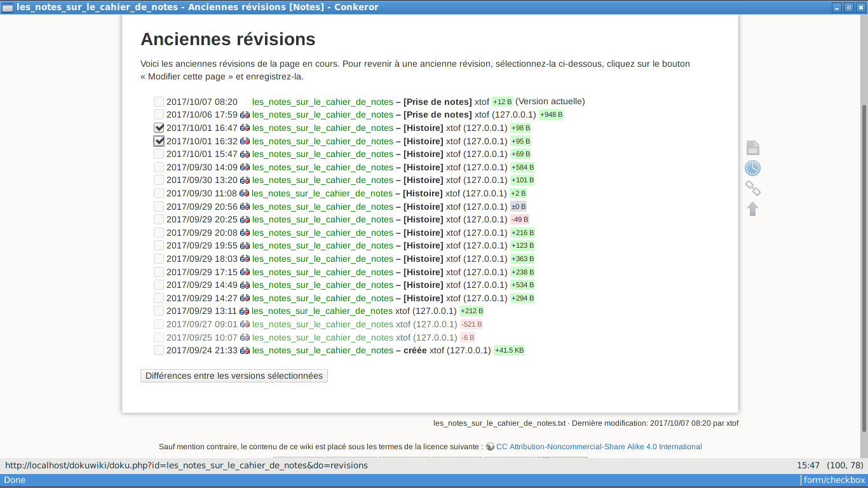Click diff glasses icon for 2017/10/06 17:59 revision
Image resolution: width=868 pixels, height=488 pixels.
[x=245, y=115]
